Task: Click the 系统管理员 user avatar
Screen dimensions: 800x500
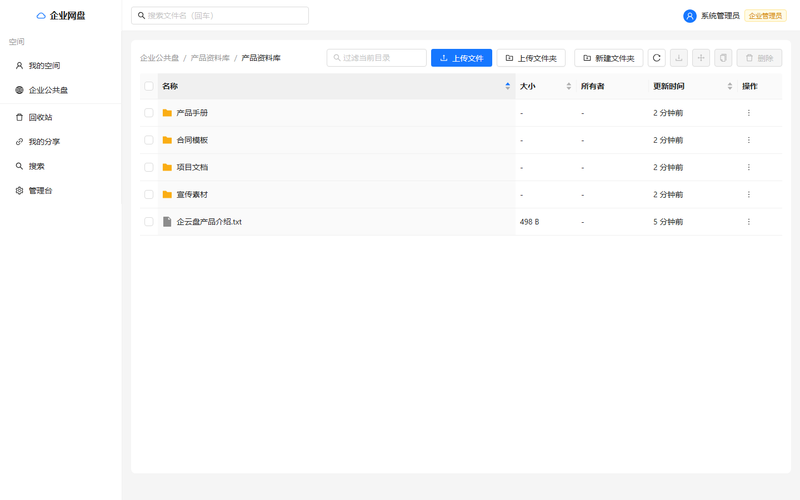Action: [x=689, y=16]
